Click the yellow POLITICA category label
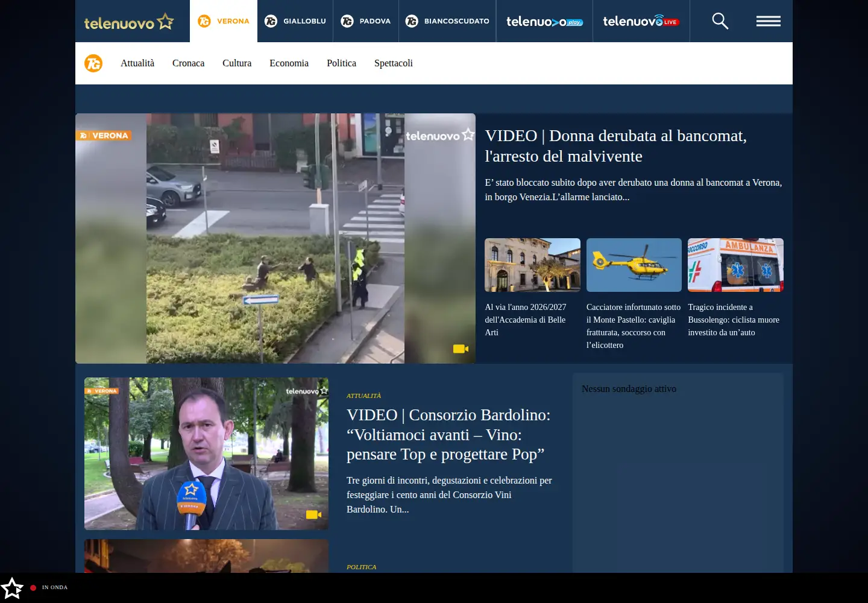 361,567
